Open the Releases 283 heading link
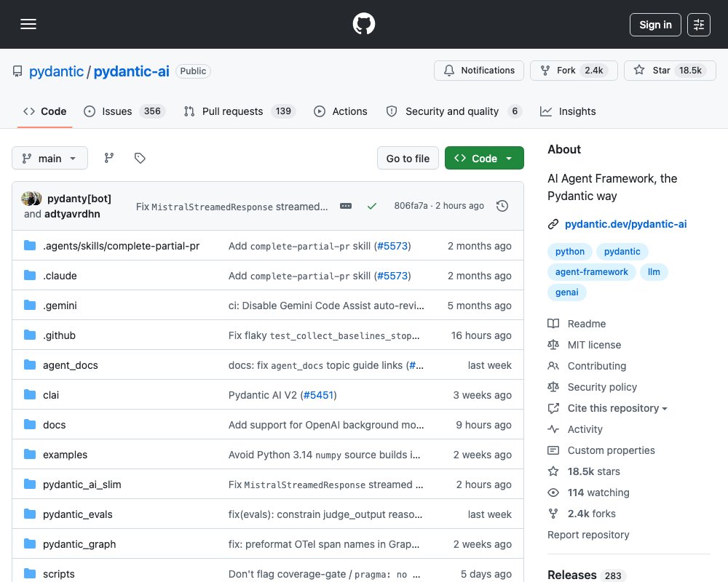 [585, 575]
